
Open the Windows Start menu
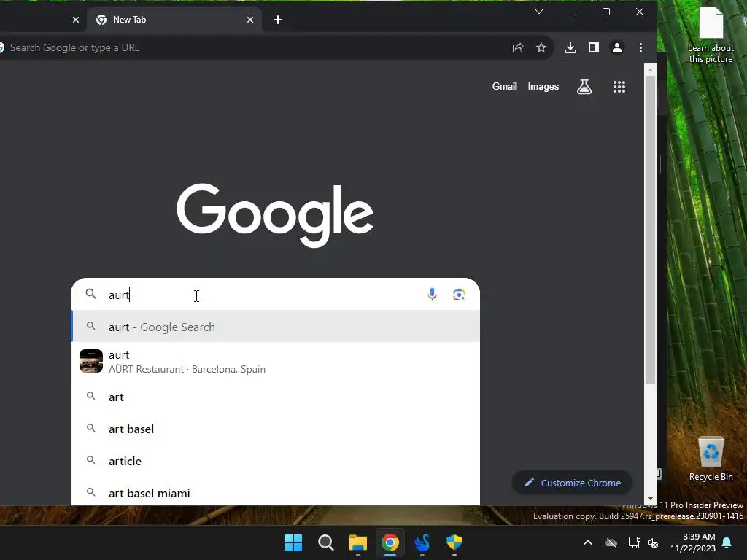[x=293, y=542]
